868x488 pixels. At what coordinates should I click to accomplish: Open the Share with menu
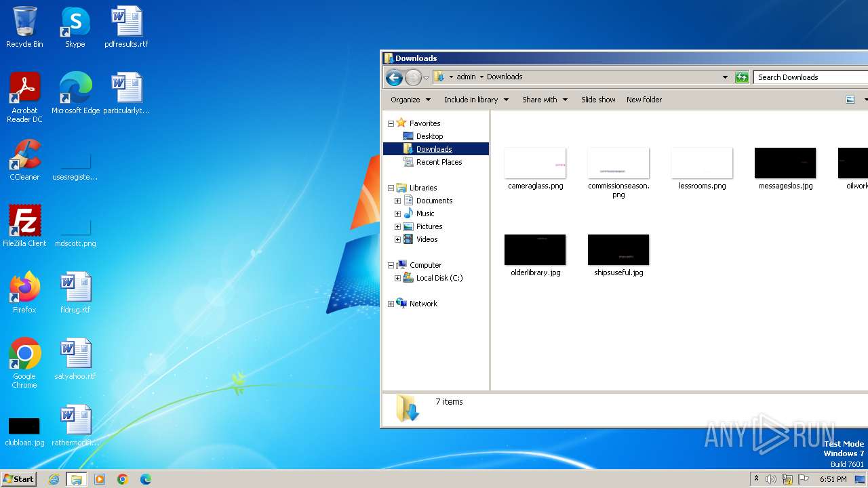[x=545, y=100]
